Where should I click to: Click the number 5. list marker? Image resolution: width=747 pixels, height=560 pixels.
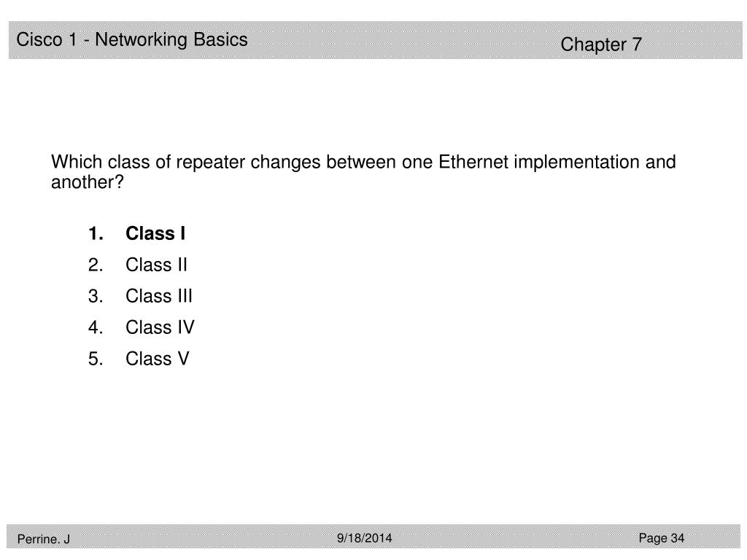96,359
